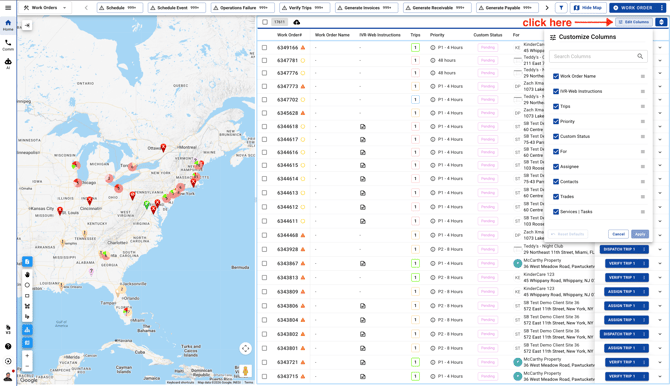
Task: Click the warning icon beside order 6349166
Action: point(303,47)
